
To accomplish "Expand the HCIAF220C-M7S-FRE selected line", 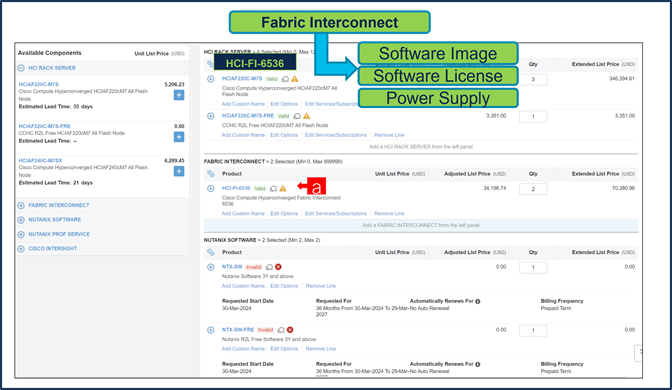I will click(211, 116).
